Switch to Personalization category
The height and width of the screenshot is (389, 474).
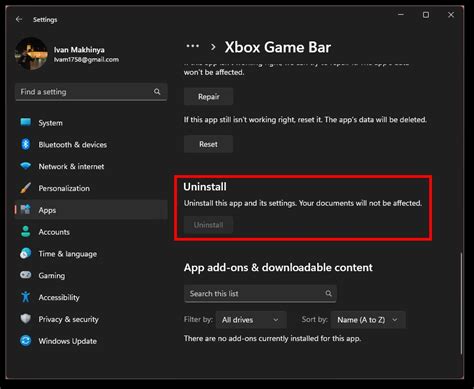click(x=64, y=188)
